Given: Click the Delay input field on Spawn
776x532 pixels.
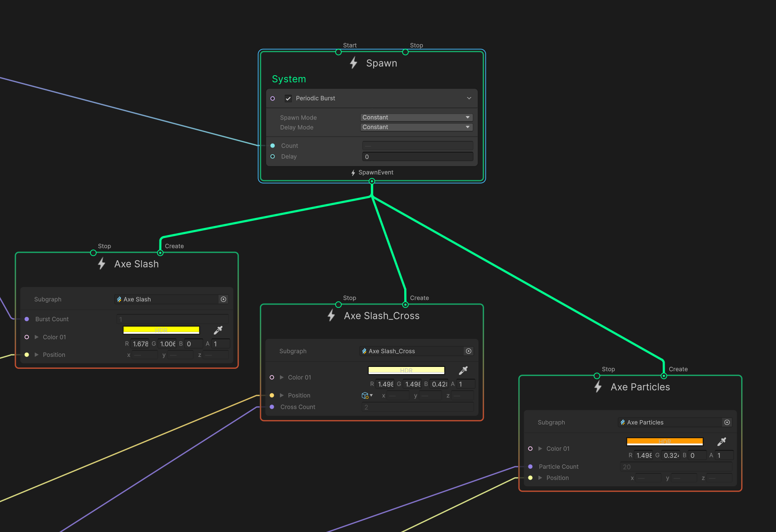Looking at the screenshot, I should [418, 157].
